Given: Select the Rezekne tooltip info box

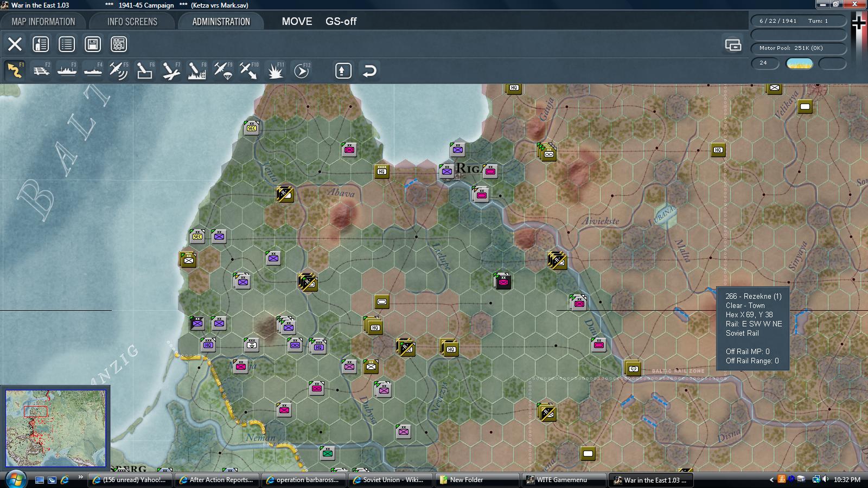Looking at the screenshot, I should [753, 329].
